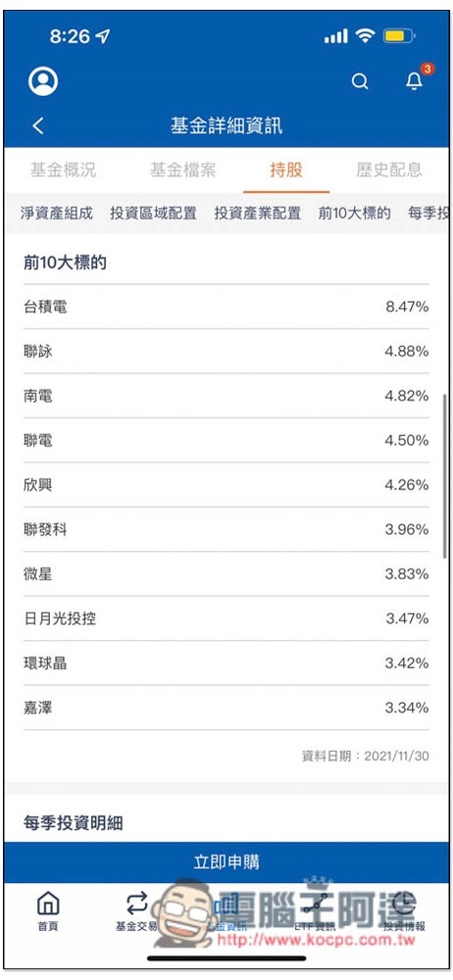This screenshot has width=453, height=980.
Task: Open ETF資訊 in bottom bar
Action: 316,910
